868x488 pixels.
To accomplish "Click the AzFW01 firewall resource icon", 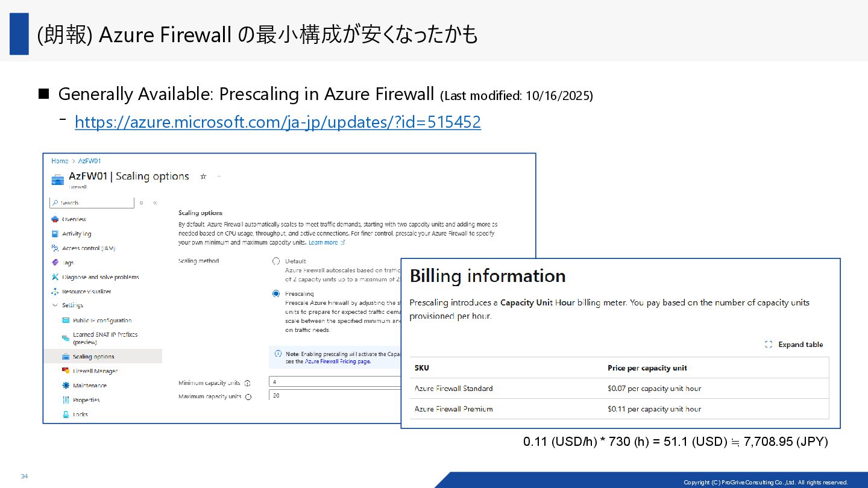I will click(x=58, y=180).
